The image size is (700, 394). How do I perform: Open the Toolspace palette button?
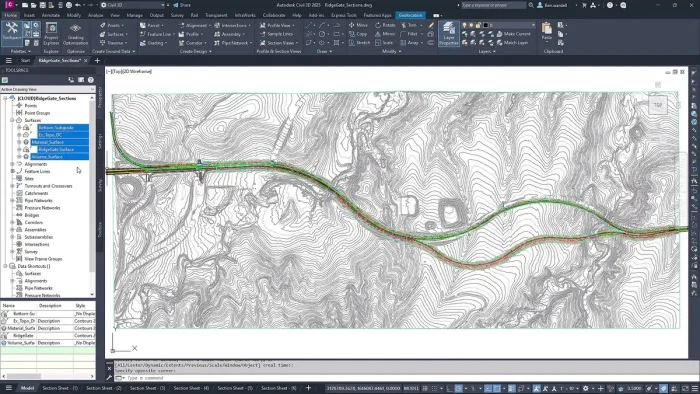[x=12, y=32]
